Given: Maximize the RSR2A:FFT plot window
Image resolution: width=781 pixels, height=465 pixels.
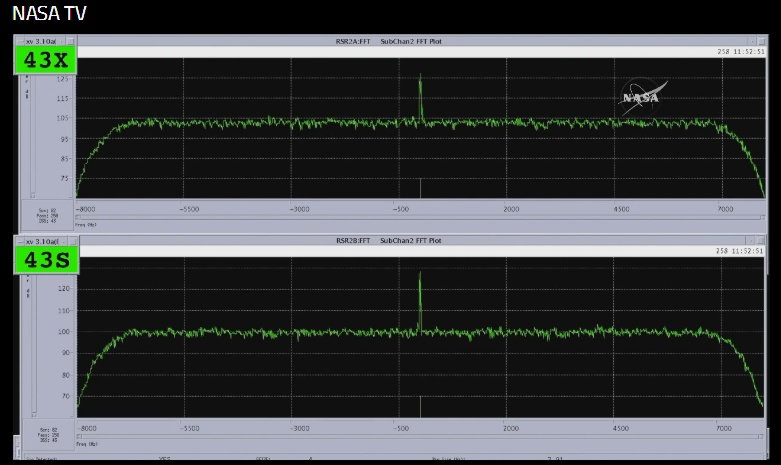Looking at the screenshot, I should 761,41.
